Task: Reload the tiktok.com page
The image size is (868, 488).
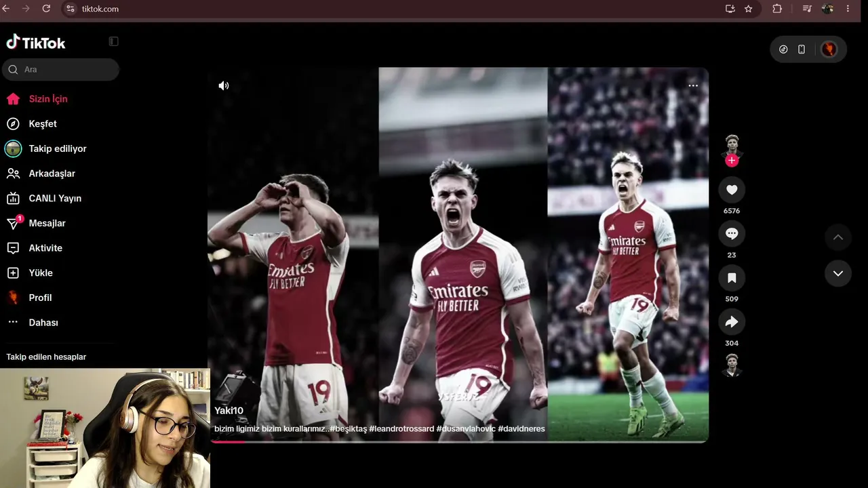Action: tap(46, 9)
